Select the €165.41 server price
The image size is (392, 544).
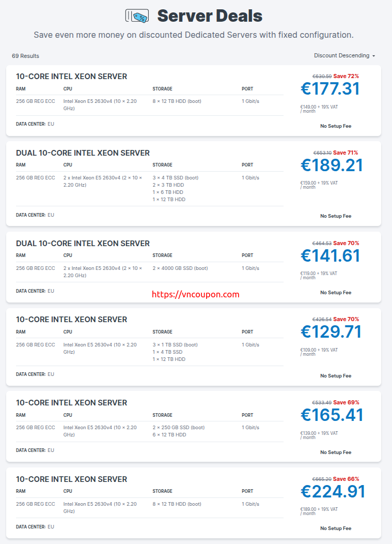[332, 415]
